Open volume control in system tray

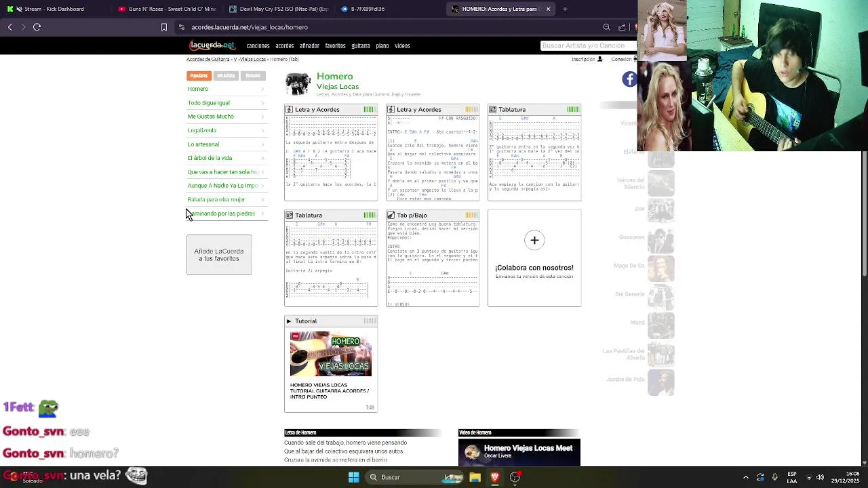point(819,477)
